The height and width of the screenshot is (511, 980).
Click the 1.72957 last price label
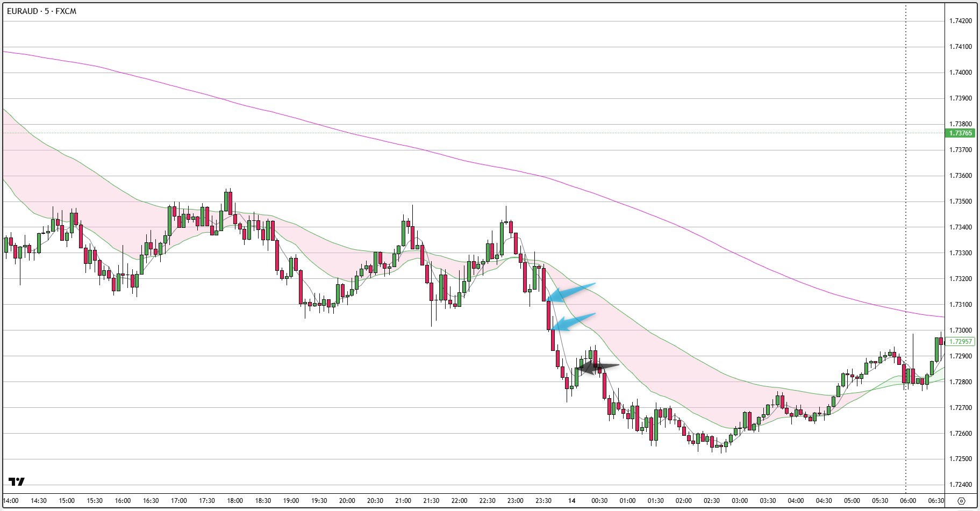[x=960, y=341]
